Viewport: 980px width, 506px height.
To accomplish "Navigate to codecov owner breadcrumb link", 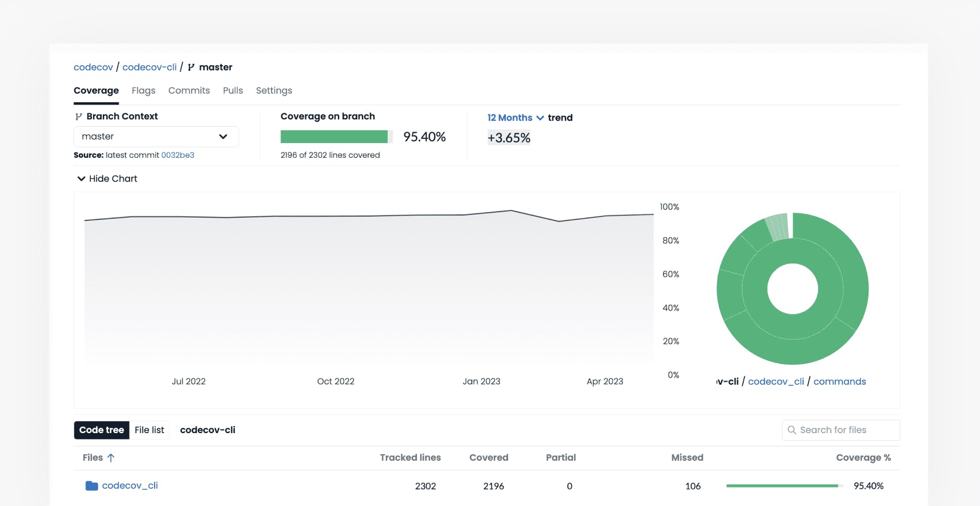I will pos(93,67).
